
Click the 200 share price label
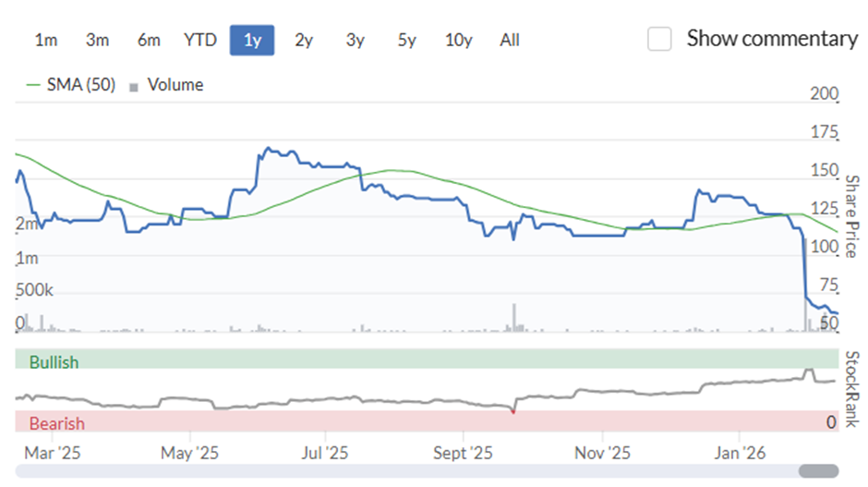point(825,93)
